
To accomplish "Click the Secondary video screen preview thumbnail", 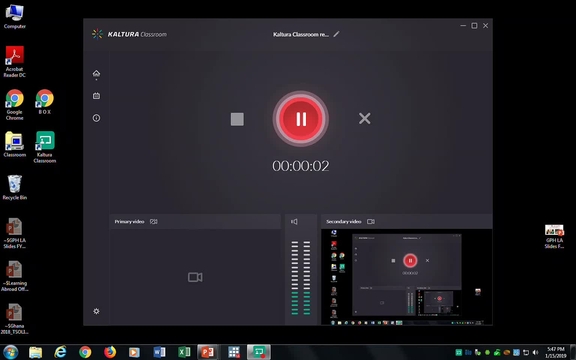I will pos(407,277).
